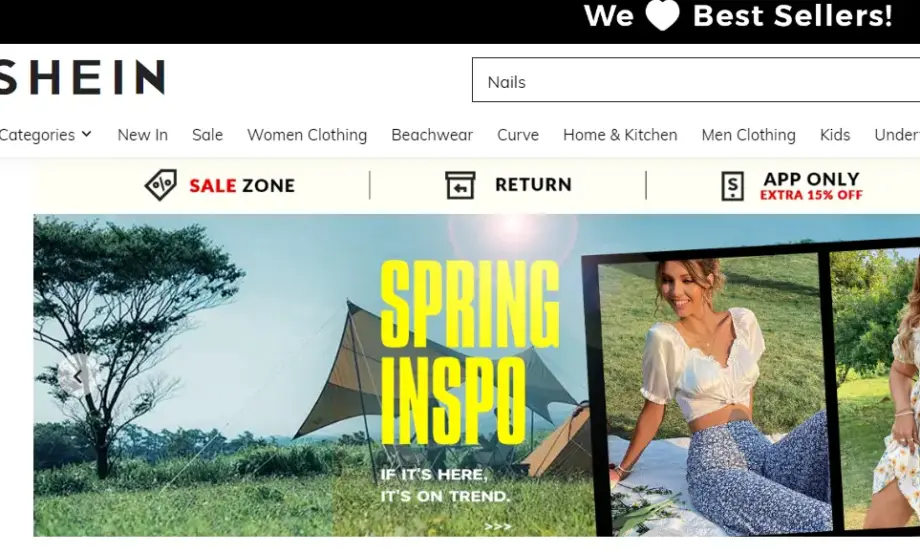Click the Return box icon
Screen dimensions: 920x552
(460, 185)
